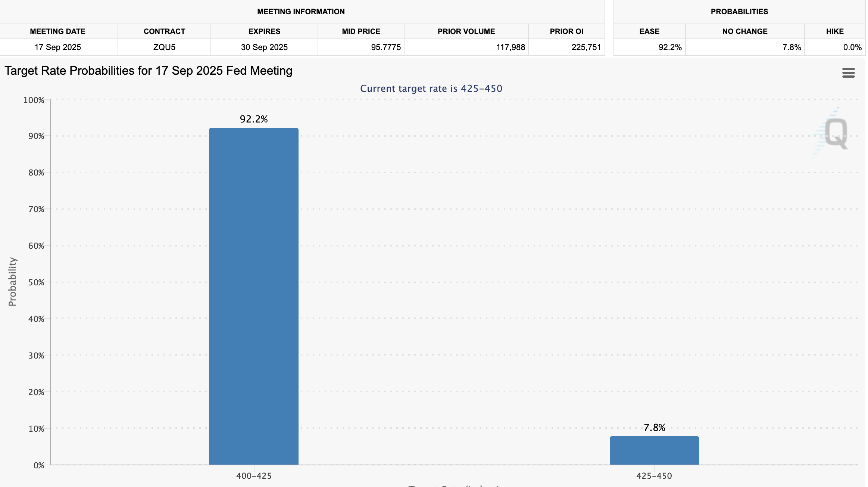
Task: Click the ZQU5 contract cell
Action: [164, 47]
